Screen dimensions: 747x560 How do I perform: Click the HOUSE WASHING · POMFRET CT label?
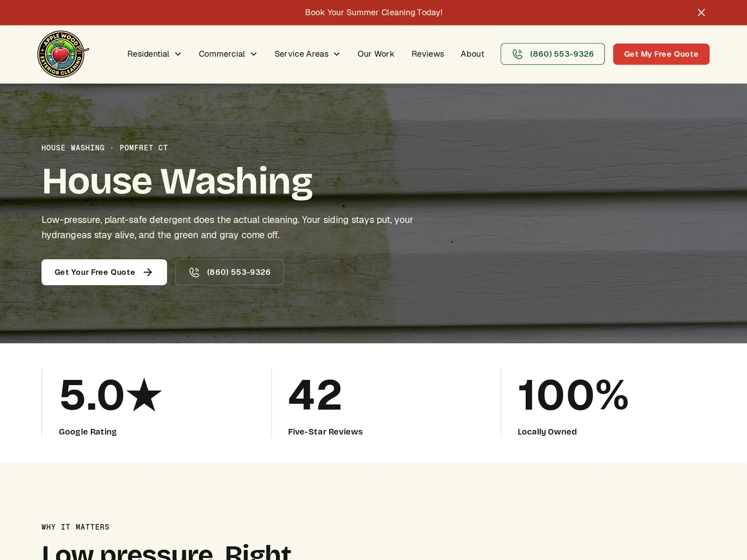[x=105, y=148]
